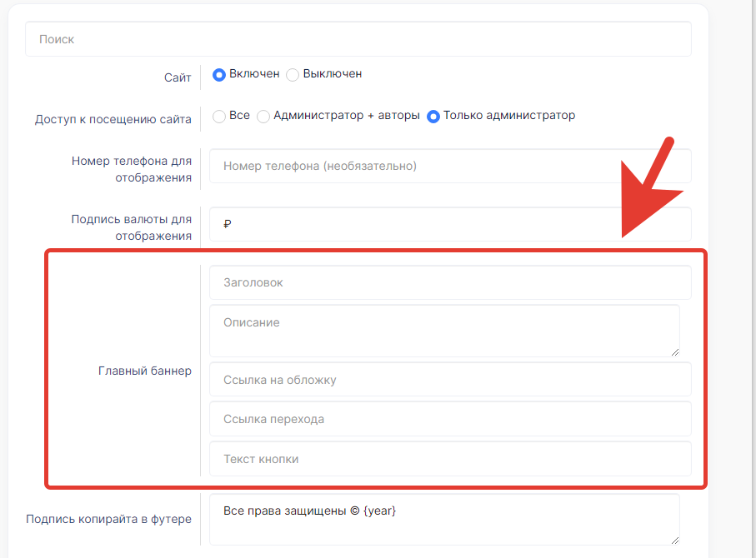Focus the Ссылка перехода field
This screenshot has height=558, width=756.
450,419
